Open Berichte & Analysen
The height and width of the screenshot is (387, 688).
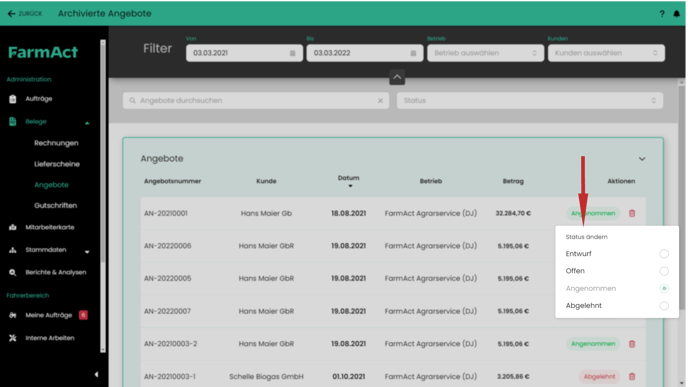[56, 272]
